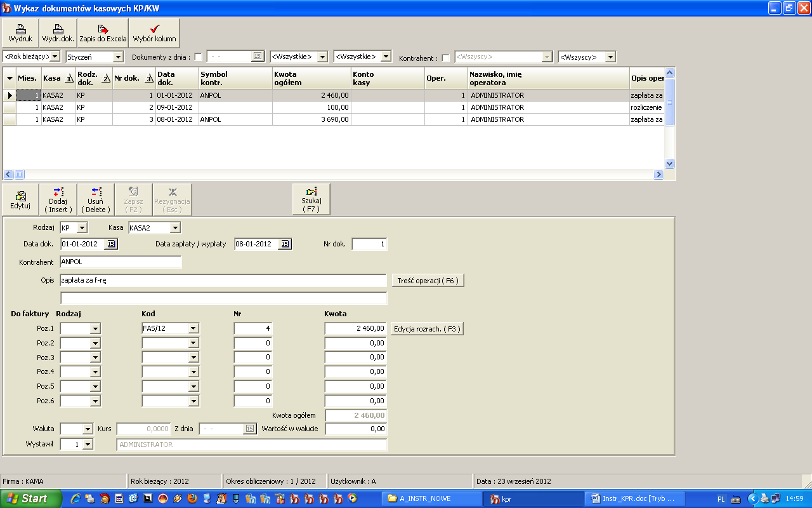The image size is (812, 508).
Task: Click the empty second Opis line field
Action: click(223, 298)
